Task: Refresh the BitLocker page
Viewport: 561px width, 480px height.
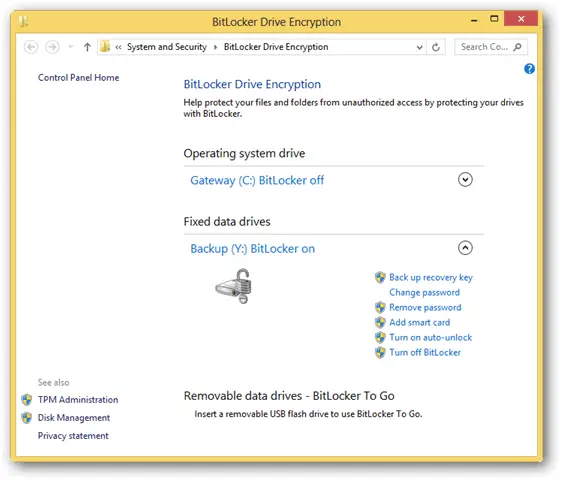Action: (x=436, y=47)
